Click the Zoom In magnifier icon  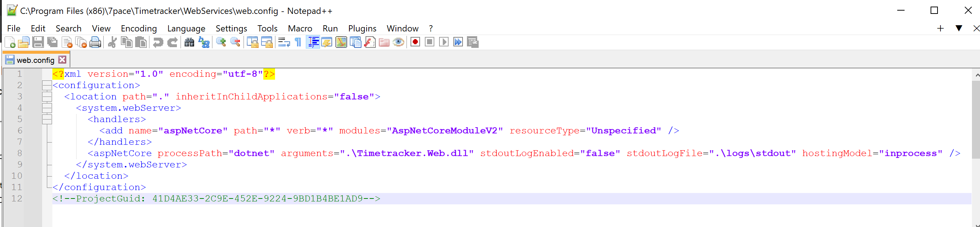pos(221,42)
